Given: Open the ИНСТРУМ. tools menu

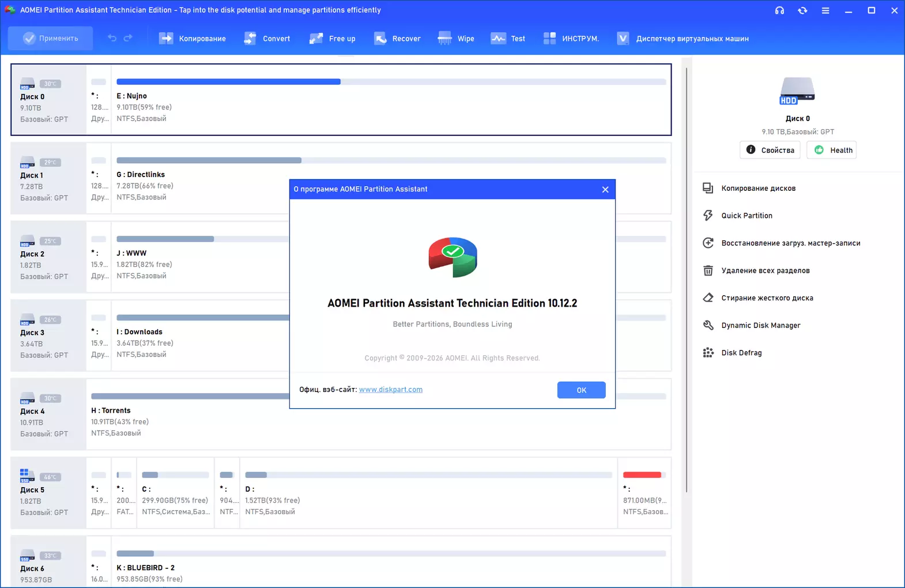Looking at the screenshot, I should pyautogui.click(x=571, y=39).
